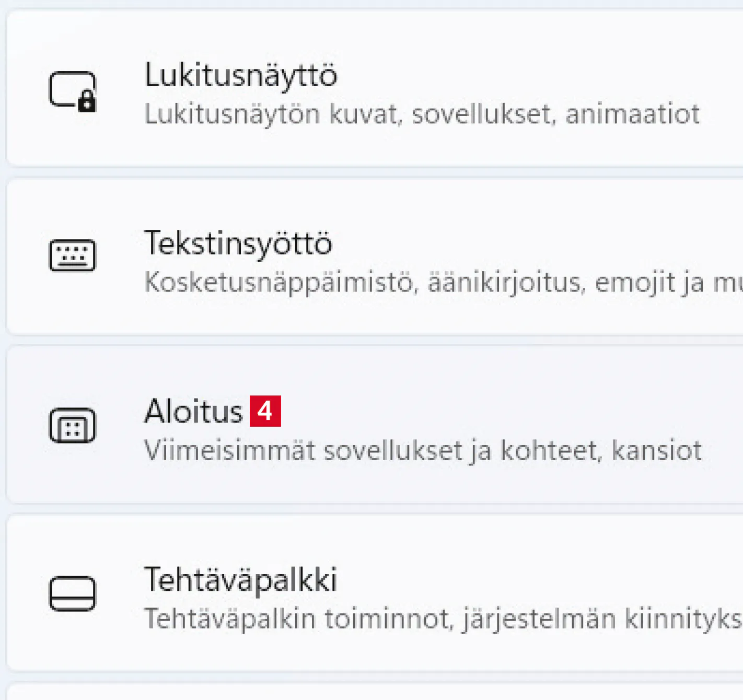
Task: Click the red number 4 badge
Action: point(265,411)
